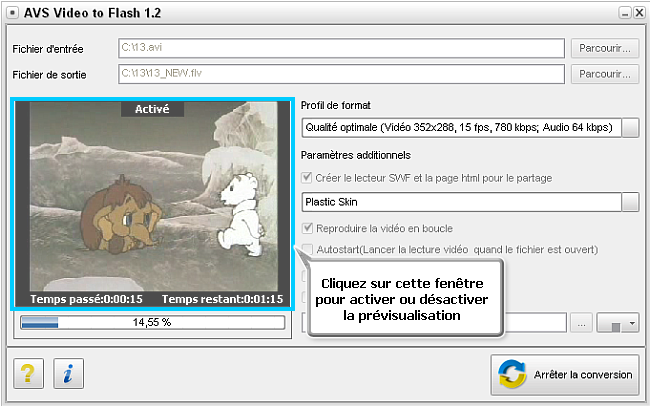Click the Fichier d'entrée path field

[341, 48]
